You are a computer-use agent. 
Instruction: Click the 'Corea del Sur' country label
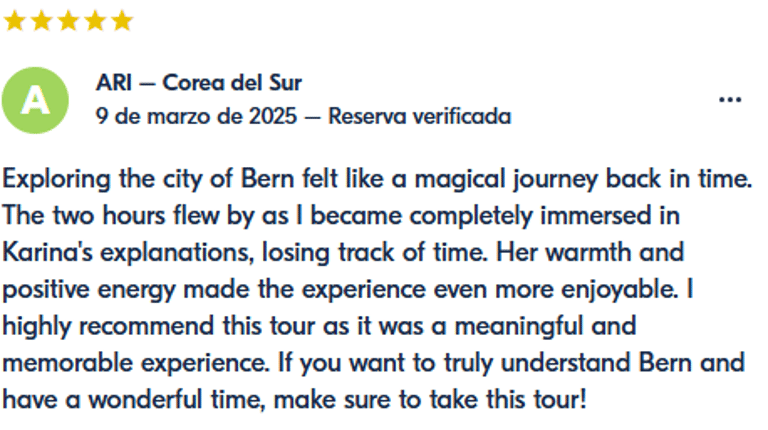[x=232, y=82]
